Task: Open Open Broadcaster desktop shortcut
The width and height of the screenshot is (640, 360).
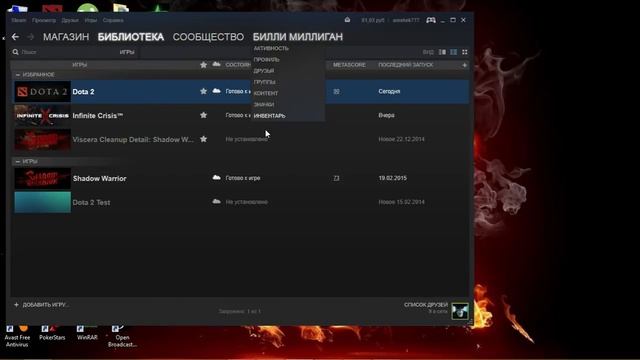Action: [x=122, y=337]
